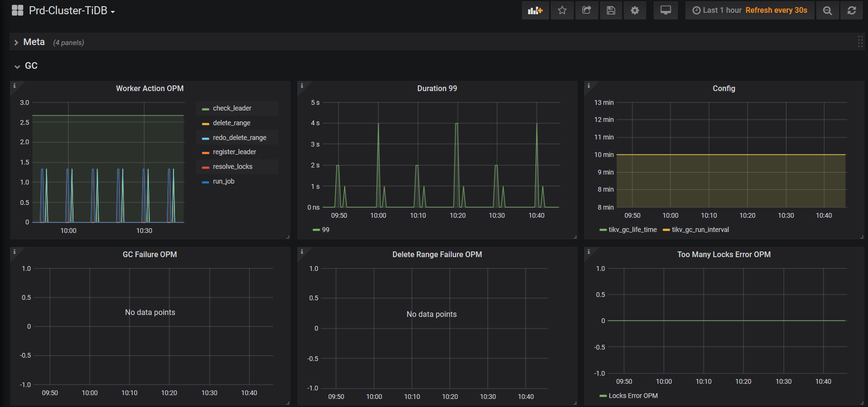868x407 pixels.
Task: Expand the Meta row
Action: click(x=34, y=42)
